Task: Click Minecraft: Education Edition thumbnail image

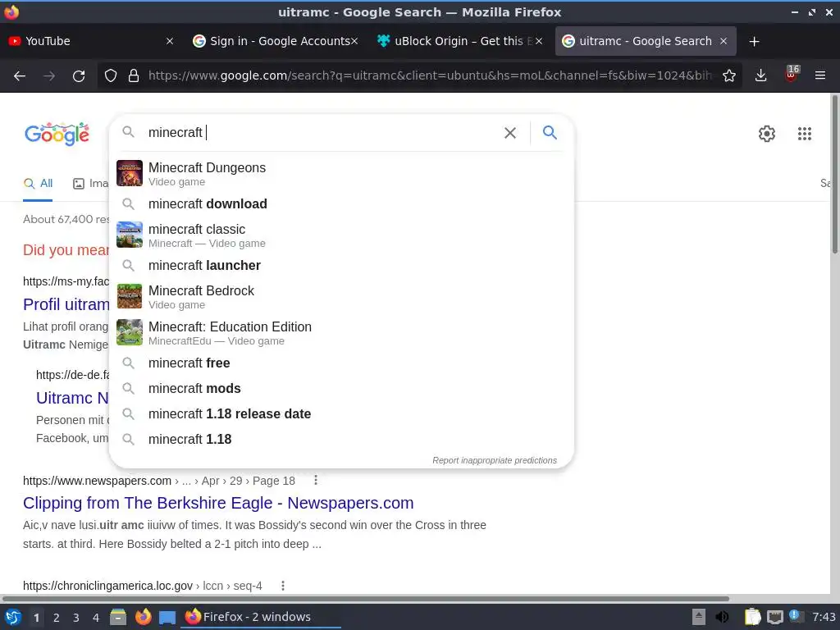Action: [130, 332]
